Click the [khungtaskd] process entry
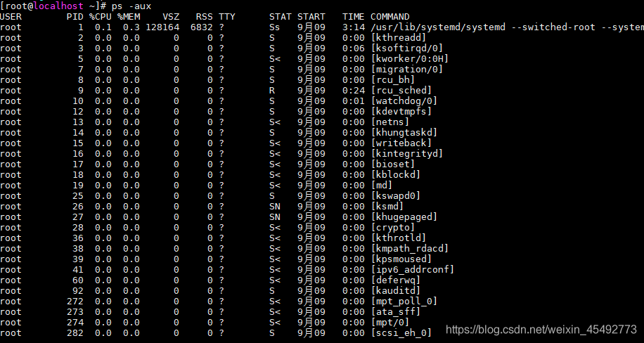The image size is (644, 343). pyautogui.click(x=404, y=133)
